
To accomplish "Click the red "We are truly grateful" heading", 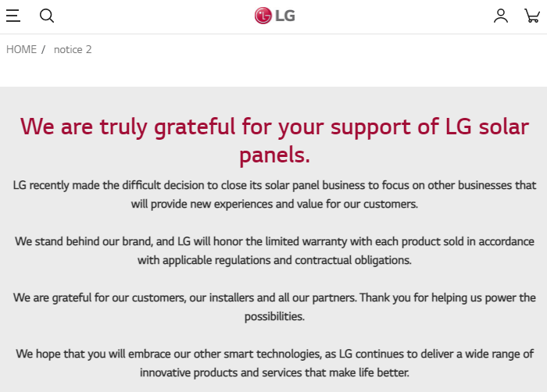I will point(274,127).
